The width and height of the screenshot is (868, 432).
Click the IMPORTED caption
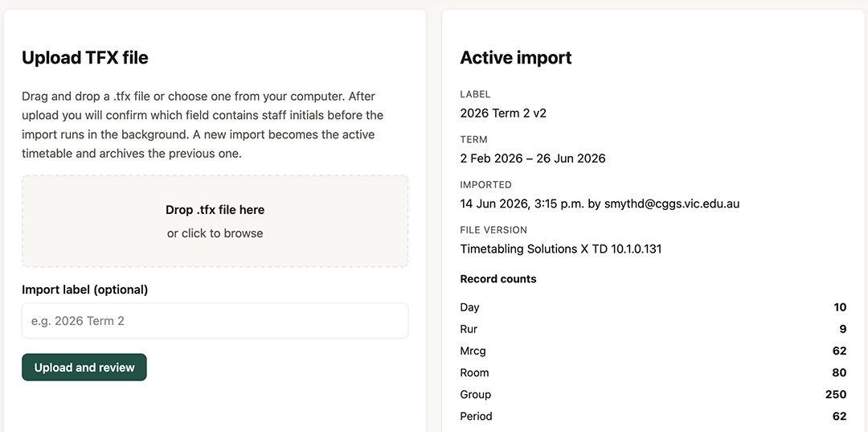tap(485, 185)
